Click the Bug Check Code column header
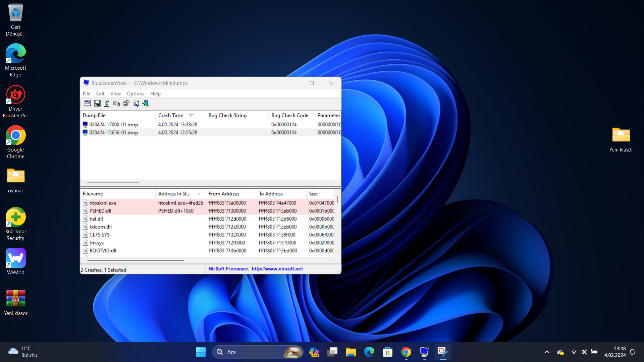644x362 pixels. point(290,115)
